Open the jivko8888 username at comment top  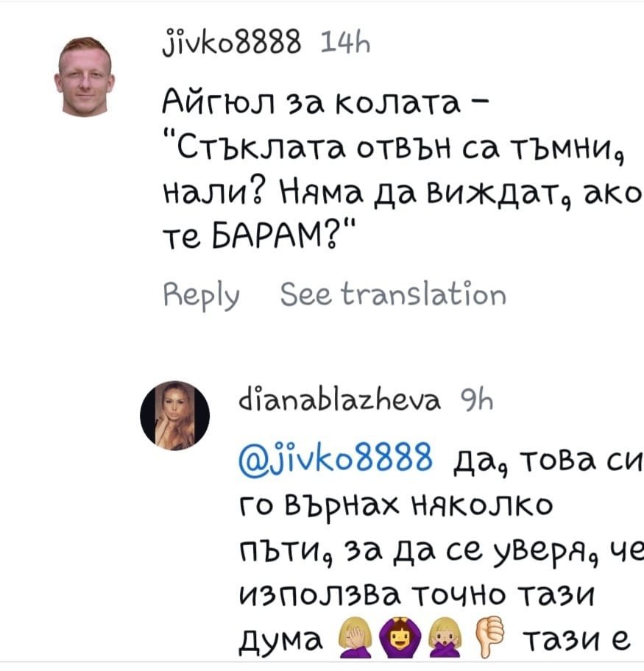point(232,43)
